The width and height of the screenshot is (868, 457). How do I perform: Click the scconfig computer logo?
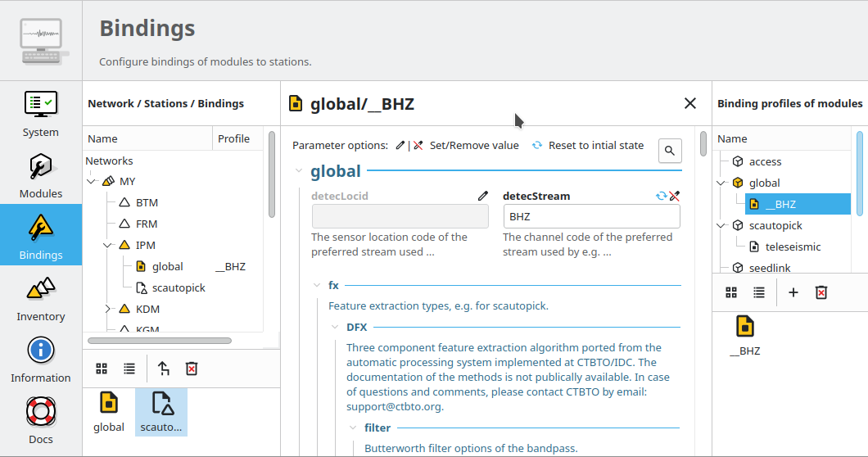(x=44, y=41)
